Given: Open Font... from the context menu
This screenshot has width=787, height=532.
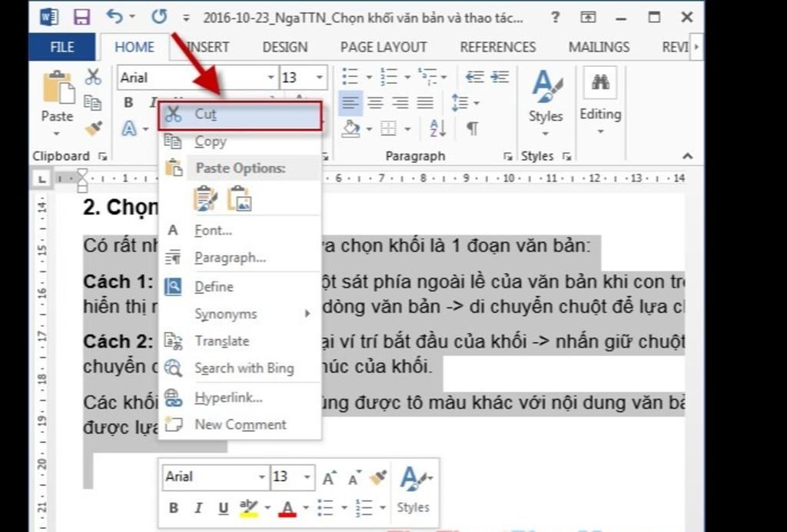Looking at the screenshot, I should point(240,231).
